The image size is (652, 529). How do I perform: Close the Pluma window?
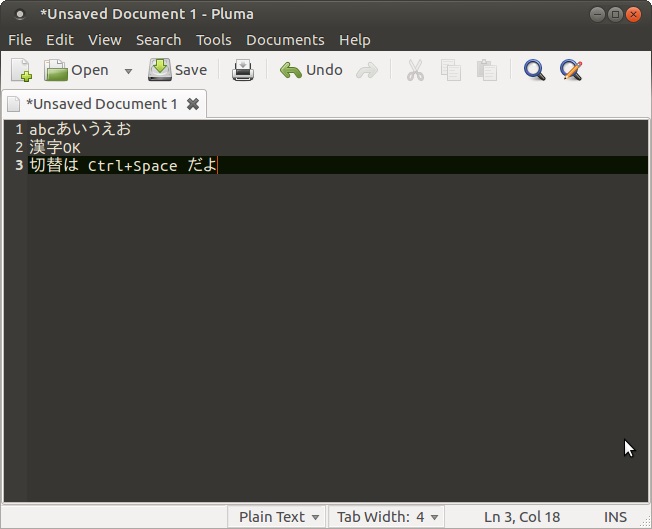click(x=633, y=15)
